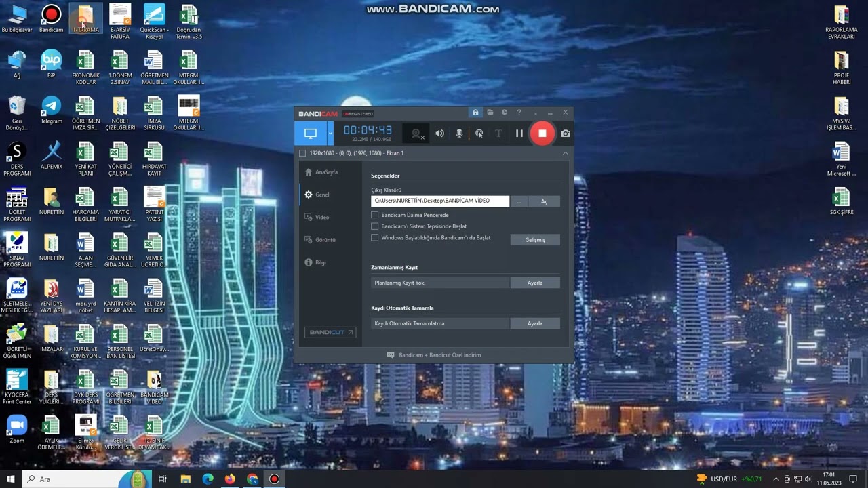
Task: Open the Bandicam desktop shortcut
Action: click(x=51, y=20)
